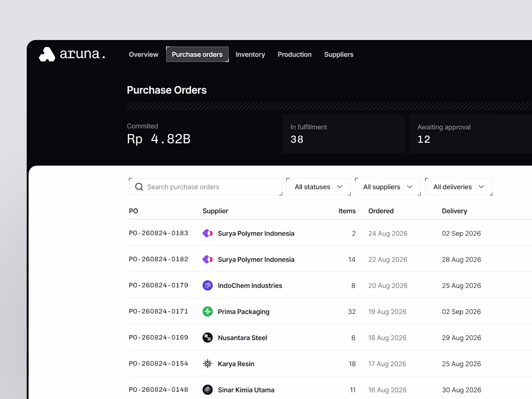Click the 24 Aug 2026 ordered date

pyautogui.click(x=388, y=234)
